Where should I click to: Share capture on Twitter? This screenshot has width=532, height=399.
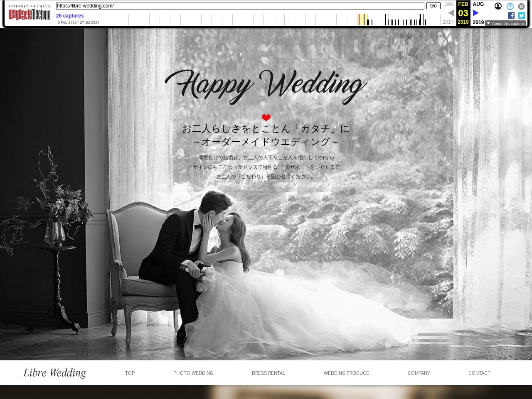522,15
